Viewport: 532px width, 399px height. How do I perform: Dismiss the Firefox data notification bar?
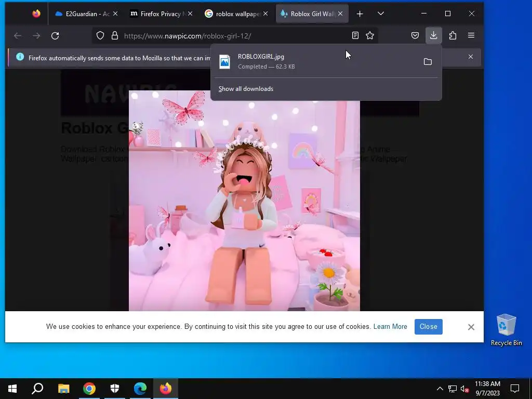(x=471, y=57)
